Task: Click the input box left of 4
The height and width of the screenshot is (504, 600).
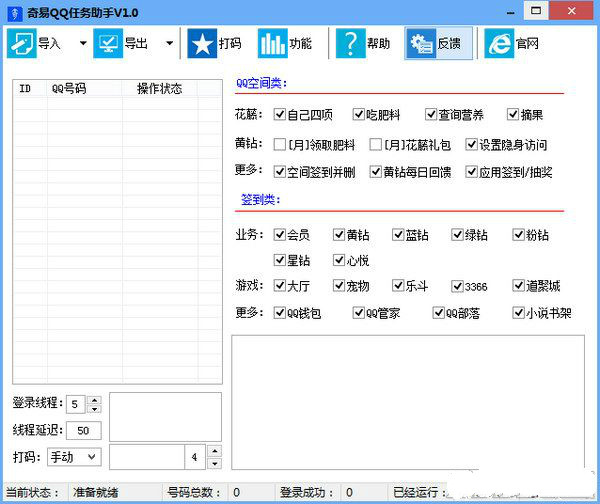Action: point(147,457)
